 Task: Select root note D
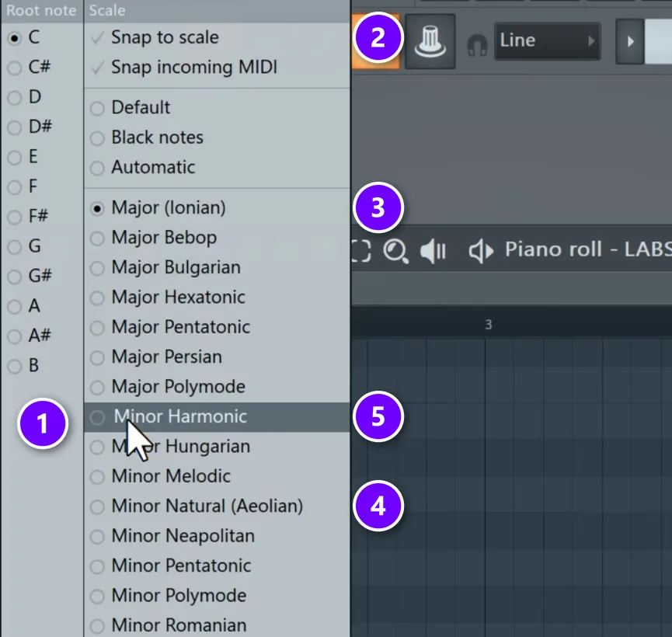pyautogui.click(x=25, y=97)
